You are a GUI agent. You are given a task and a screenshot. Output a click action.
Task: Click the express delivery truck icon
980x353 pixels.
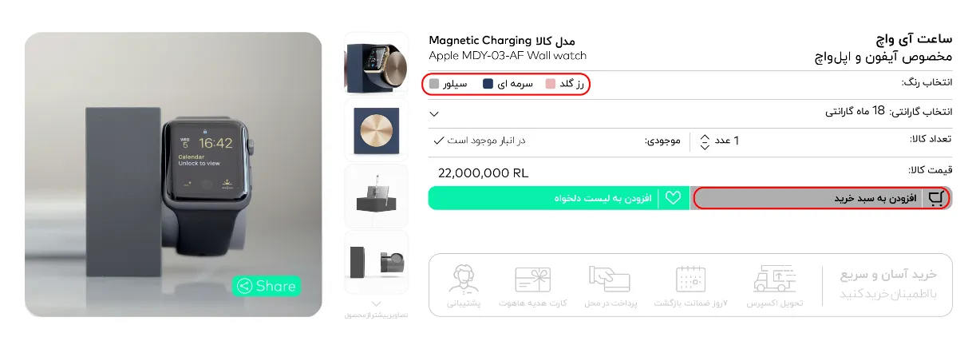[x=774, y=279]
